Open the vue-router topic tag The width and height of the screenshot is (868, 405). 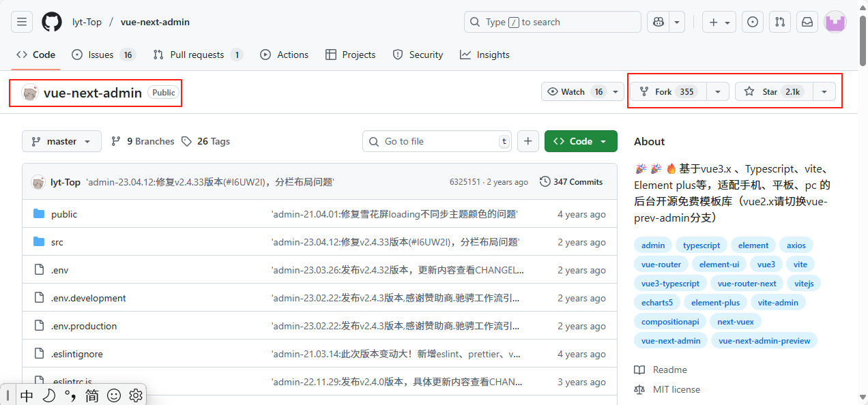[x=661, y=265]
